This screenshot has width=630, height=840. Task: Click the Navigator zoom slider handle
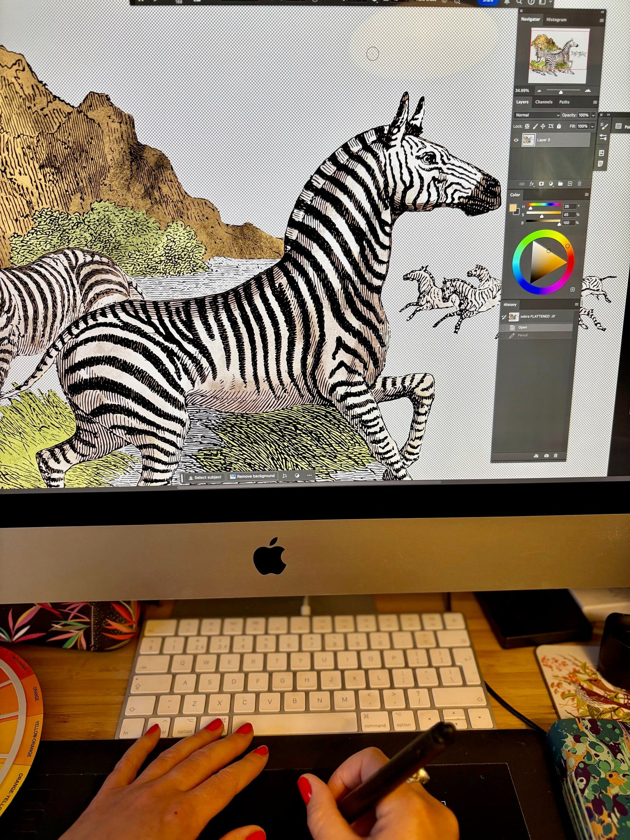561,92
